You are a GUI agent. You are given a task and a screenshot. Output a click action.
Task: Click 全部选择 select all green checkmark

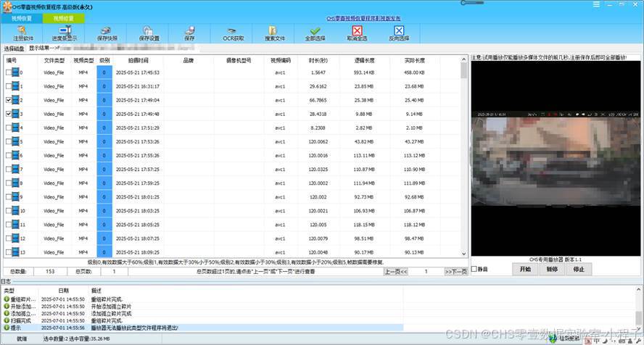(x=315, y=30)
